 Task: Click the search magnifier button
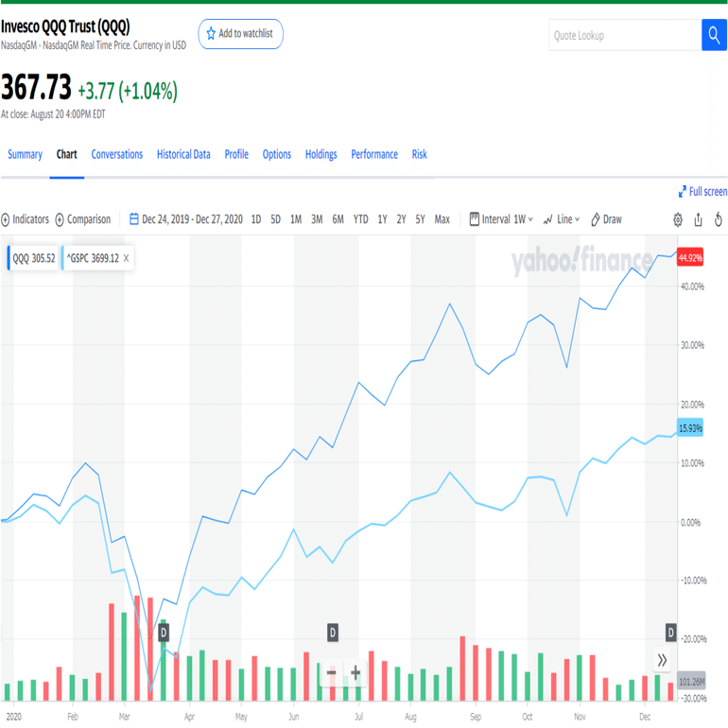coord(714,35)
